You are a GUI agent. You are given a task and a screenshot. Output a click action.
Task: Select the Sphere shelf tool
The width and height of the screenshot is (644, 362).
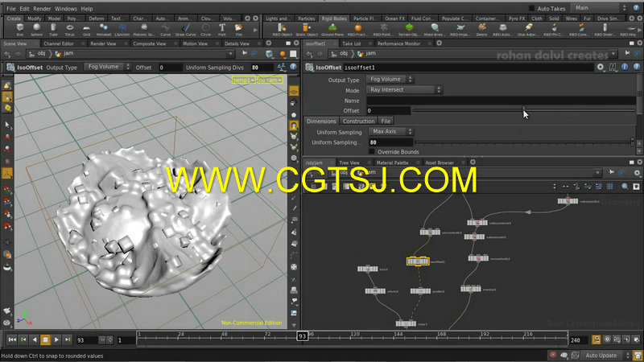[36, 30]
